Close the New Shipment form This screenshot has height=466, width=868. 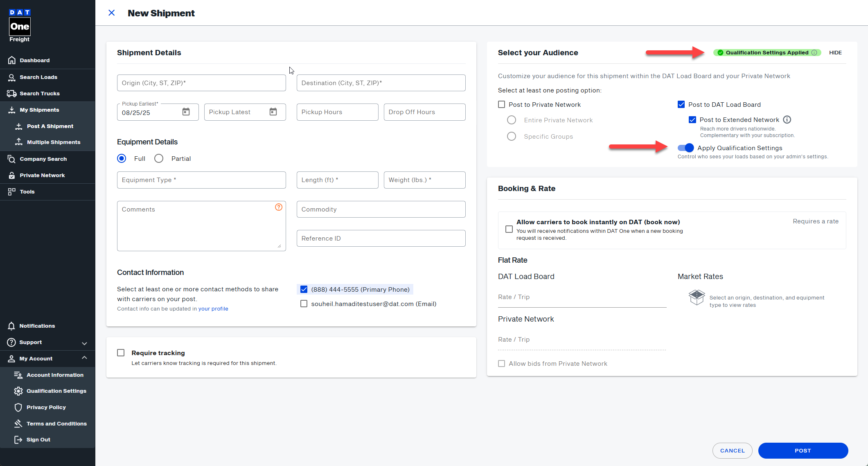111,13
